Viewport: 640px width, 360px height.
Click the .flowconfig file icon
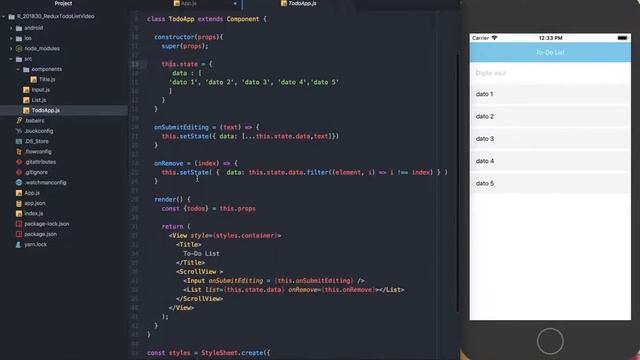pyautogui.click(x=19, y=152)
